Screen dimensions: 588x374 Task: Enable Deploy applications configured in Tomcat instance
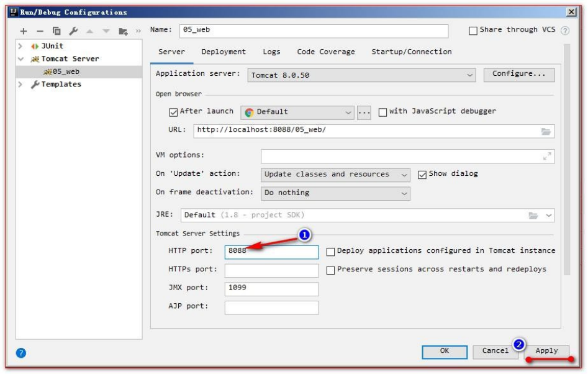point(330,252)
